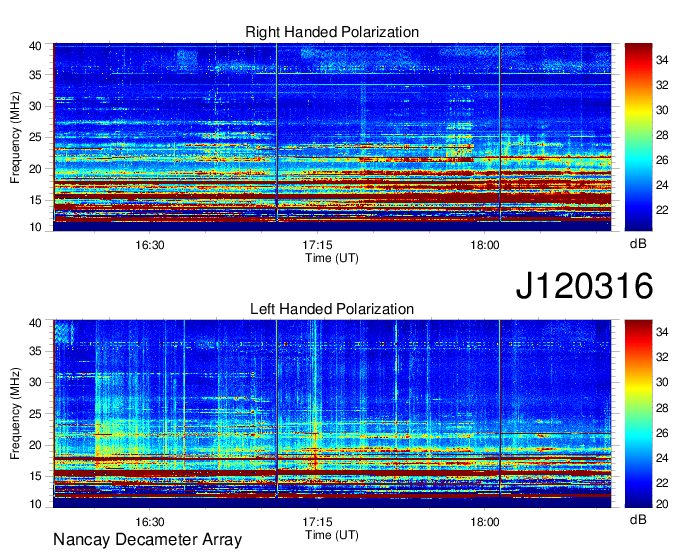Click the 10 MHz tick label of the top plot
The image size is (680, 552).
[35, 227]
